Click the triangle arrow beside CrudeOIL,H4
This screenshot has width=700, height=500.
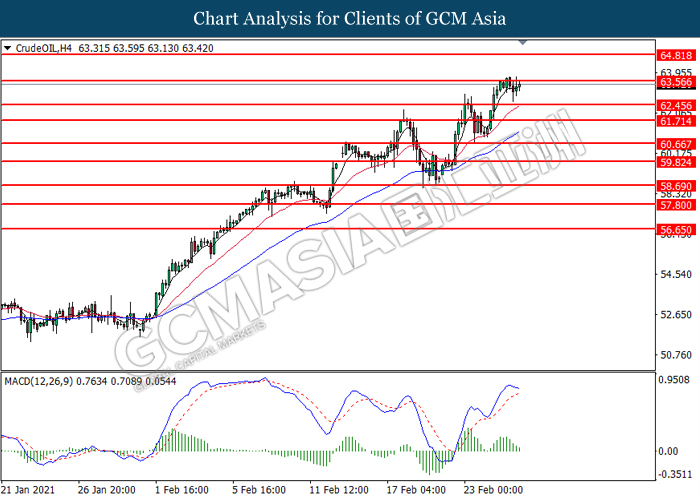coord(7,48)
